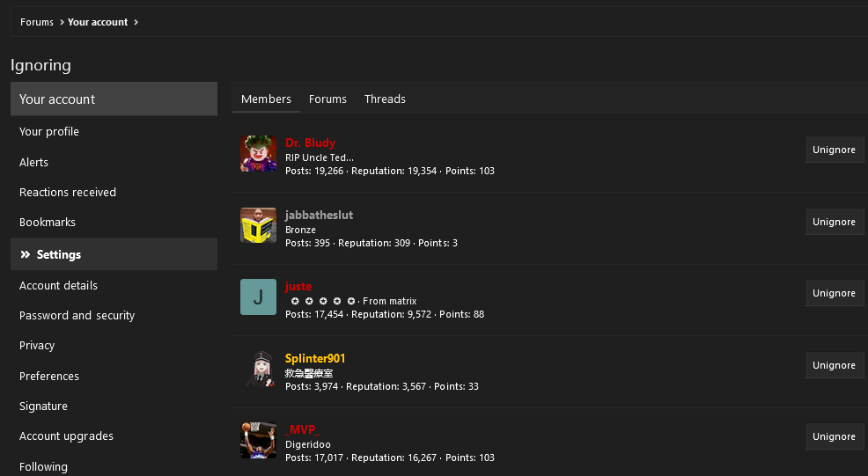
Task: Unignore _MVP_
Action: point(834,436)
